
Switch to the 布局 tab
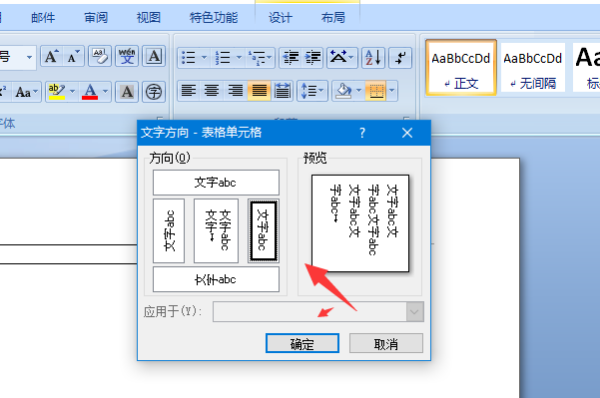[333, 18]
